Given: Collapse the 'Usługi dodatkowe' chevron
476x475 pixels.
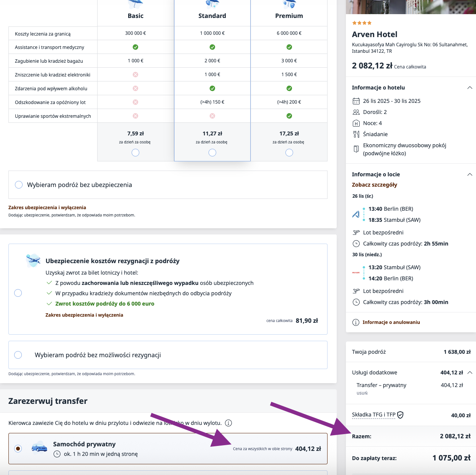Looking at the screenshot, I should click(x=470, y=373).
